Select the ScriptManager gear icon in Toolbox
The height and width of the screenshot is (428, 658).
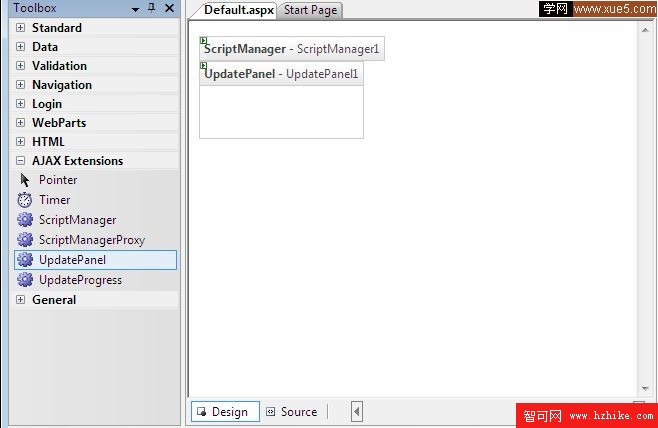[x=25, y=220]
